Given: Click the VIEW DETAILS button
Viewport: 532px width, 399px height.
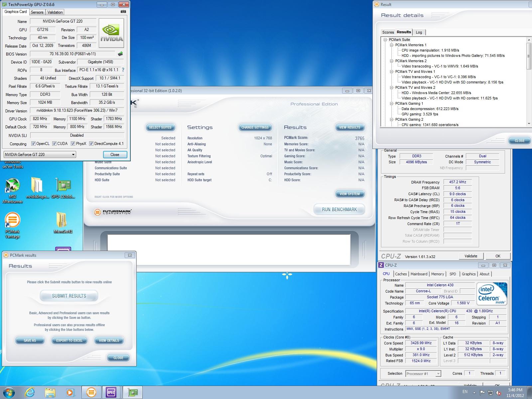Looking at the screenshot, I should tap(109, 340).
